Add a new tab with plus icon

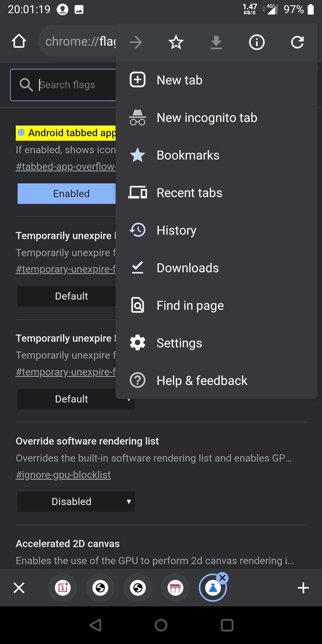coord(303,588)
